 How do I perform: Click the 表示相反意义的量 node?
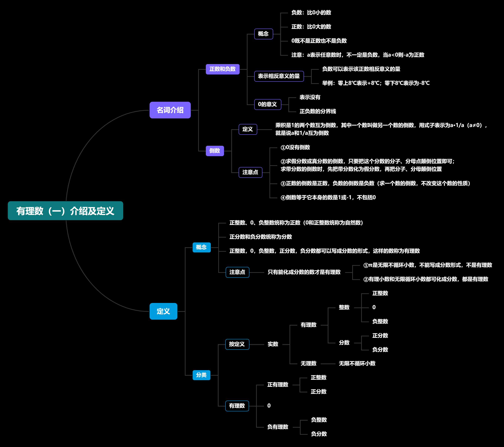pos(279,76)
